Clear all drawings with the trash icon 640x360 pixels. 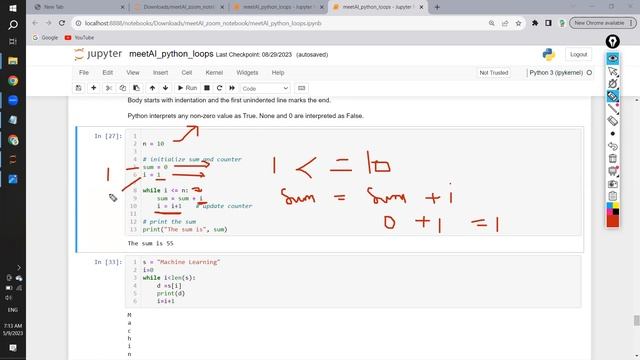(612, 158)
